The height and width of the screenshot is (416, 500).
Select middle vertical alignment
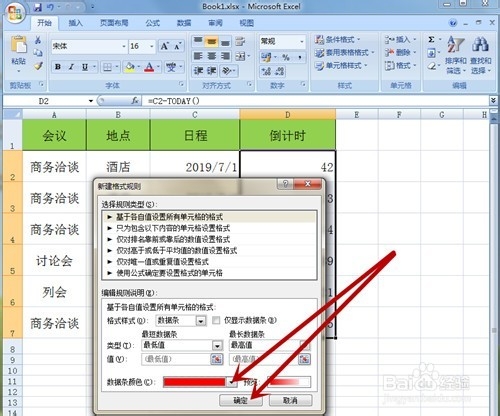212,41
